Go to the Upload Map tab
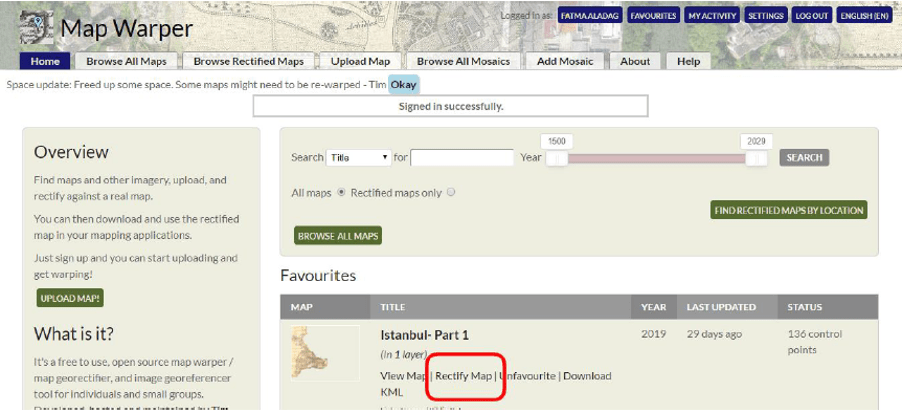This screenshot has height=412, width=902. pyautogui.click(x=360, y=61)
